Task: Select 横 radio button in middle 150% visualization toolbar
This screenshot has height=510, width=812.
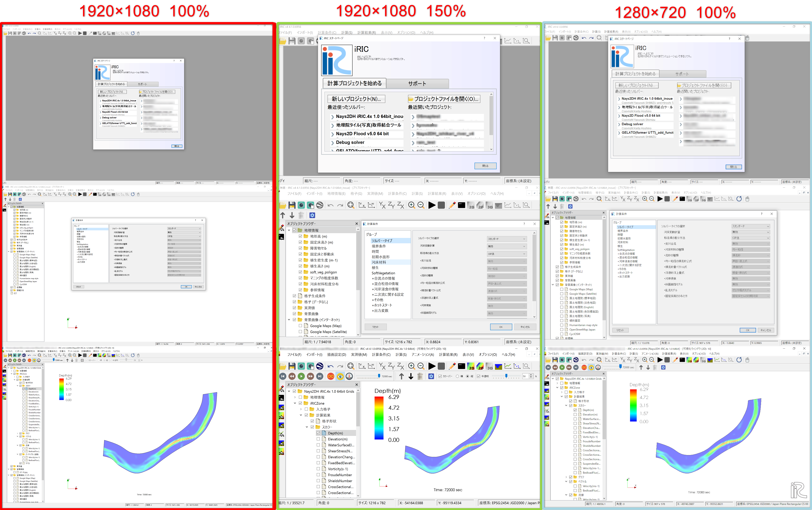Action: tap(457, 376)
